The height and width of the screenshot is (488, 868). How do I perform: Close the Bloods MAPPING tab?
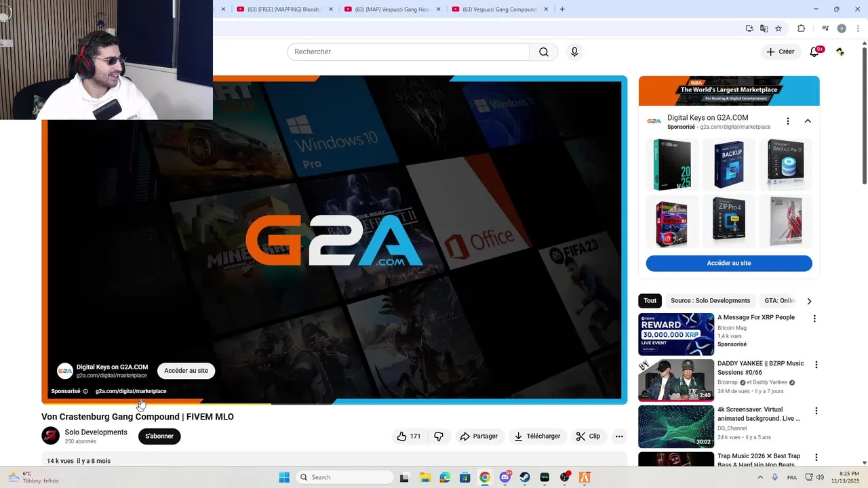[331, 9]
